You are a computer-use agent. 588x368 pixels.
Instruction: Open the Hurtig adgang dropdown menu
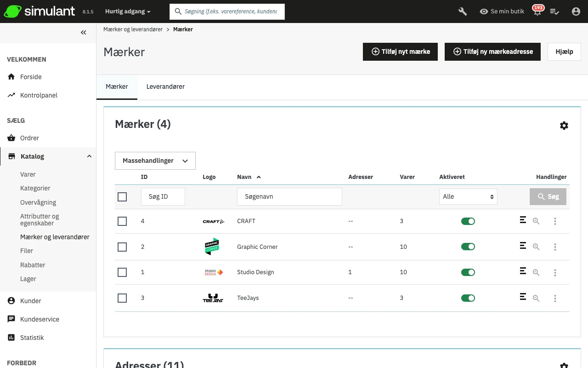[x=128, y=11]
